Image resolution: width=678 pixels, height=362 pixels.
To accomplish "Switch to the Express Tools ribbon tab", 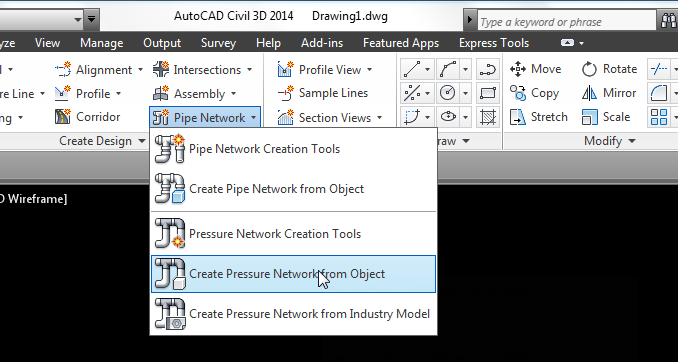I will click(x=494, y=43).
